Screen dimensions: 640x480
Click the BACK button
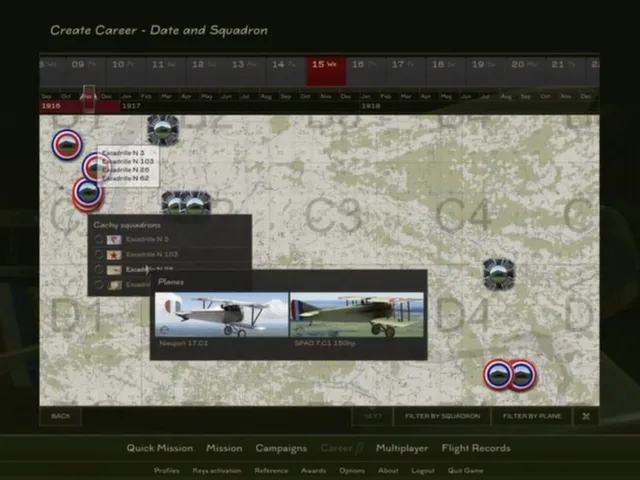pyautogui.click(x=60, y=416)
